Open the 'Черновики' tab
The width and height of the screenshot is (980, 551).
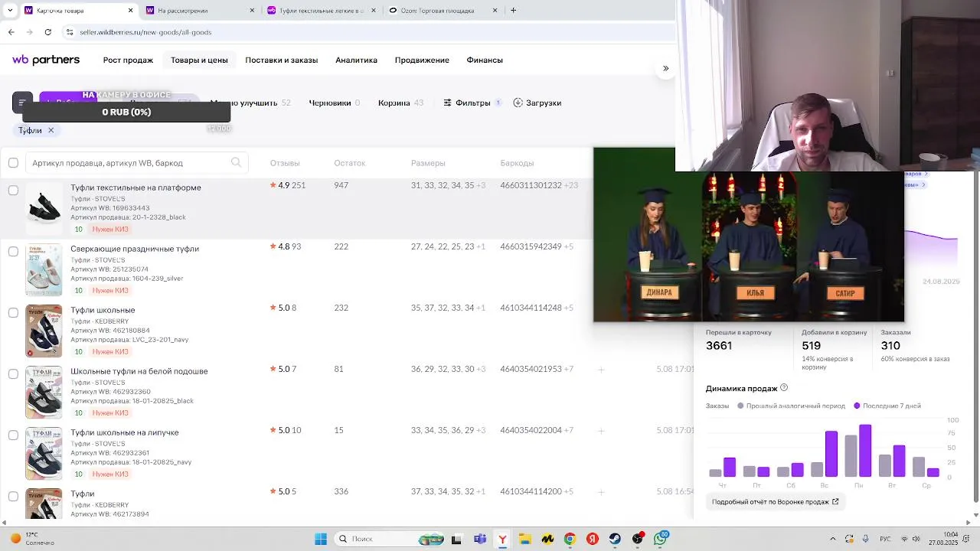click(x=334, y=103)
